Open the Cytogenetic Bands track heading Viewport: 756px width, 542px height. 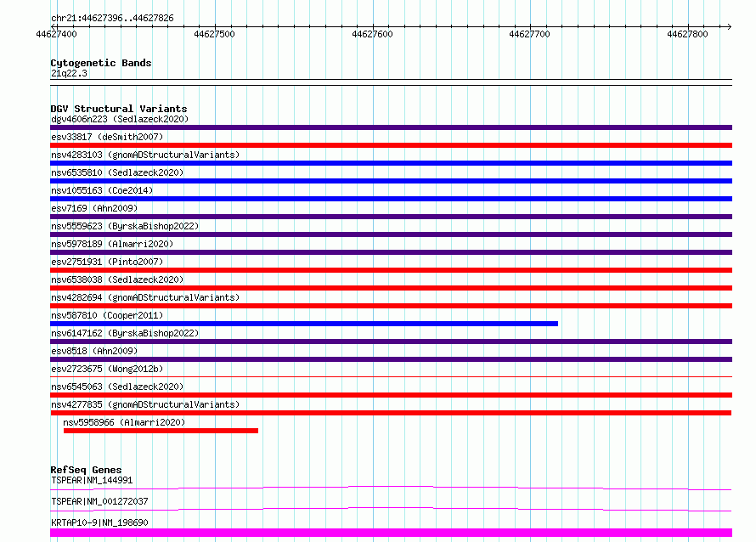point(101,63)
